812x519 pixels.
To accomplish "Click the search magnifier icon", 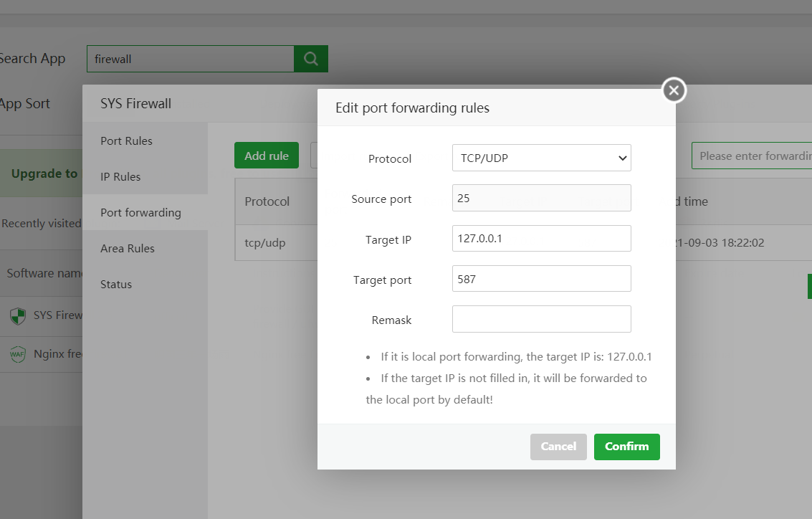I will pyautogui.click(x=311, y=59).
